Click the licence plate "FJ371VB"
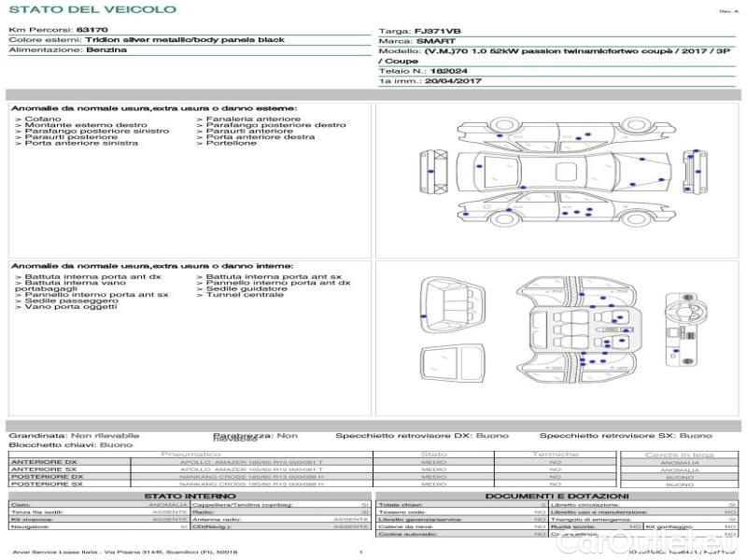This screenshot has width=747, height=560. pyautogui.click(x=438, y=31)
